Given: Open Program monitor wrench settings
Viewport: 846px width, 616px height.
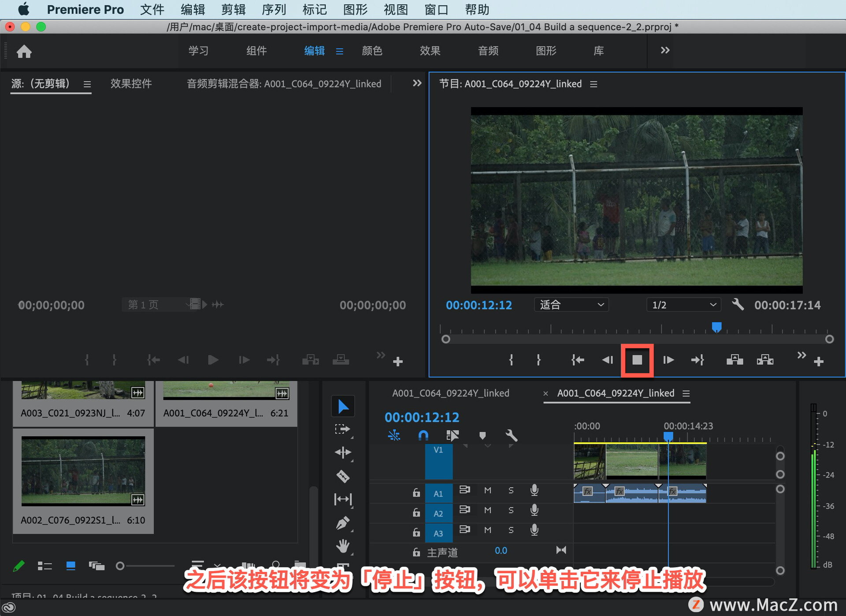Looking at the screenshot, I should click(738, 304).
